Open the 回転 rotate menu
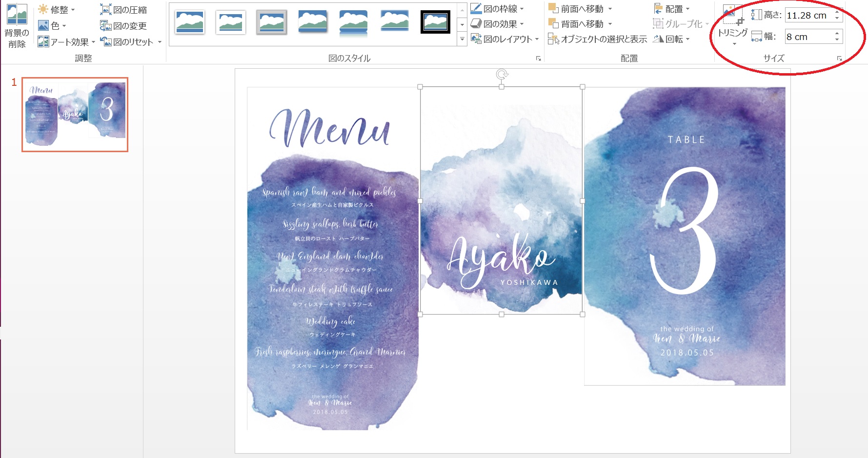This screenshot has width=868, height=458. point(671,39)
